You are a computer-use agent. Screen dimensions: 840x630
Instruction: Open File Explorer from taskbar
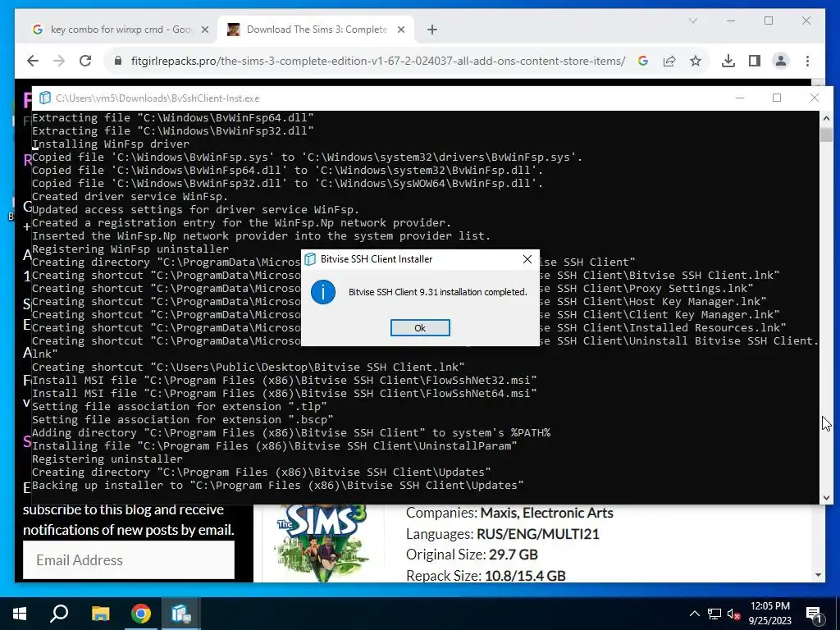coord(100,614)
